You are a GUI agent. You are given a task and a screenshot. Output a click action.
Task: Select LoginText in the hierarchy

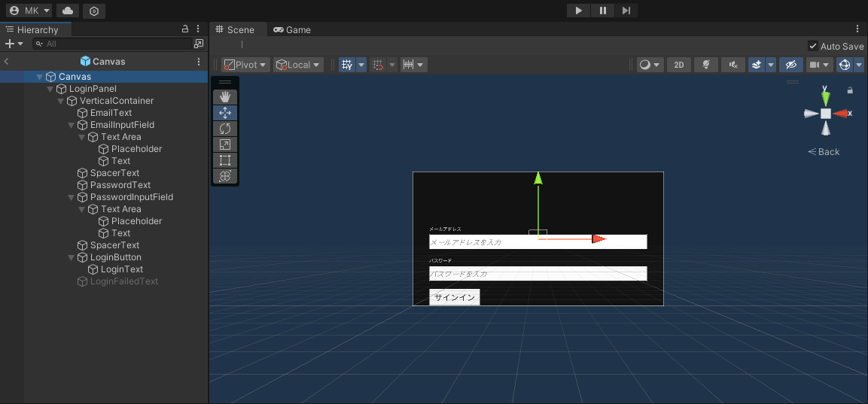pyautogui.click(x=122, y=269)
